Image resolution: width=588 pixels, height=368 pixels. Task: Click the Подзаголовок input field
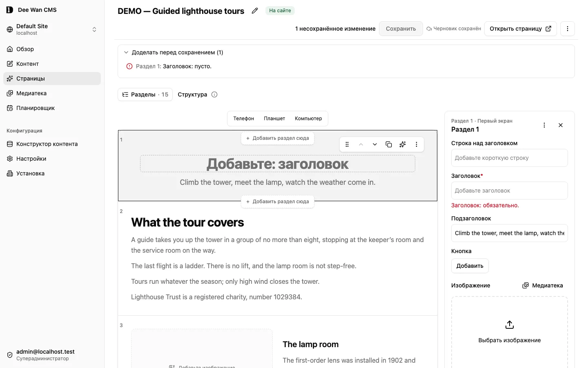(x=510, y=233)
